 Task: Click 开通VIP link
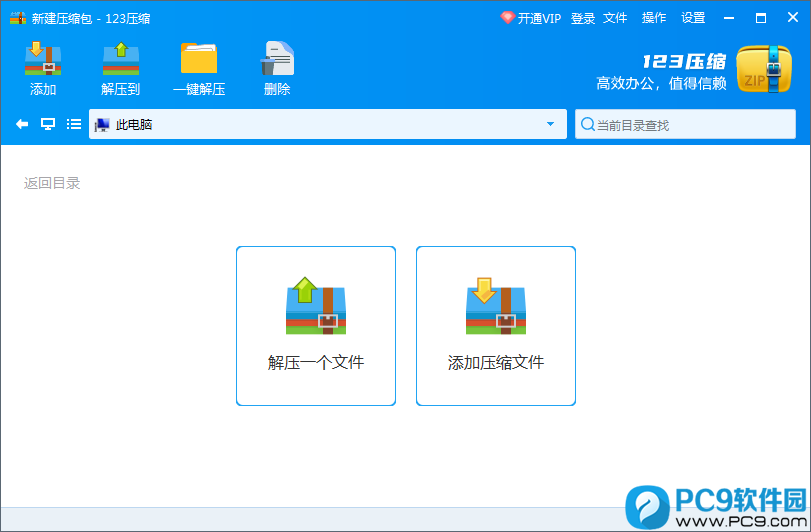pyautogui.click(x=539, y=18)
